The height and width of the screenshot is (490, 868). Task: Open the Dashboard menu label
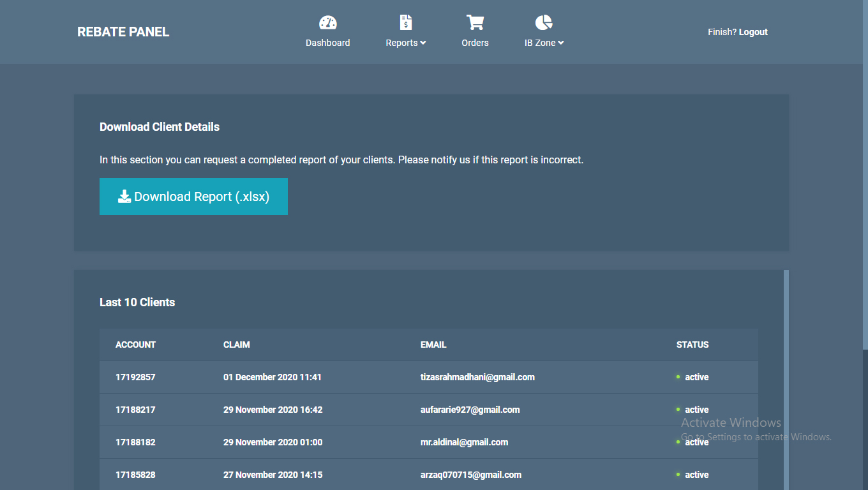pos(327,43)
